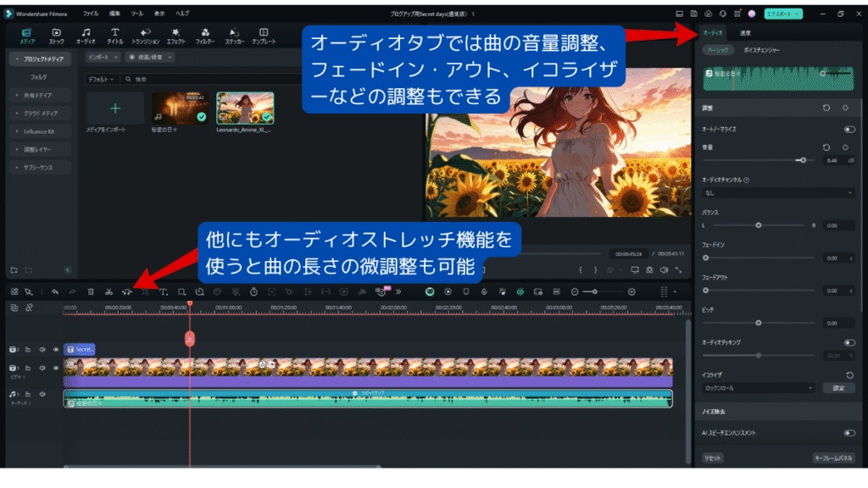The width and height of the screenshot is (868, 488).
Task: Click the fullscreen expand icon under preview
Action: tap(678, 270)
